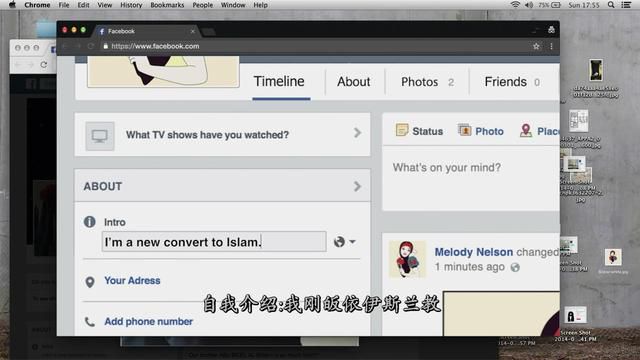Expand the TV shows question arrow
640x360 pixels.
click(x=357, y=133)
